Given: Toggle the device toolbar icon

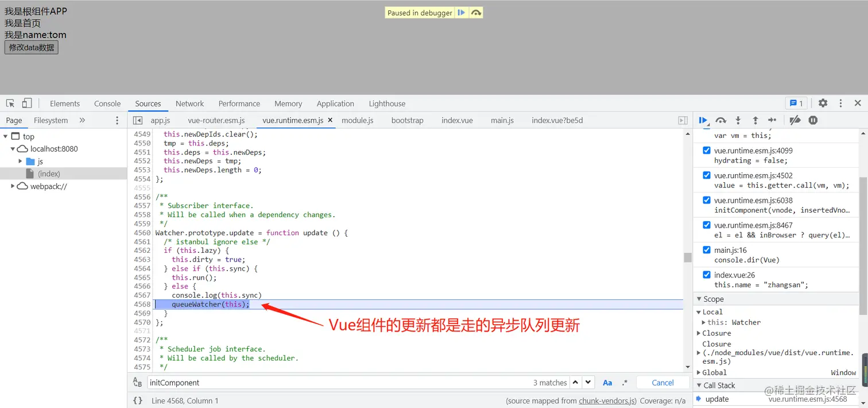Looking at the screenshot, I should pyautogui.click(x=27, y=103).
